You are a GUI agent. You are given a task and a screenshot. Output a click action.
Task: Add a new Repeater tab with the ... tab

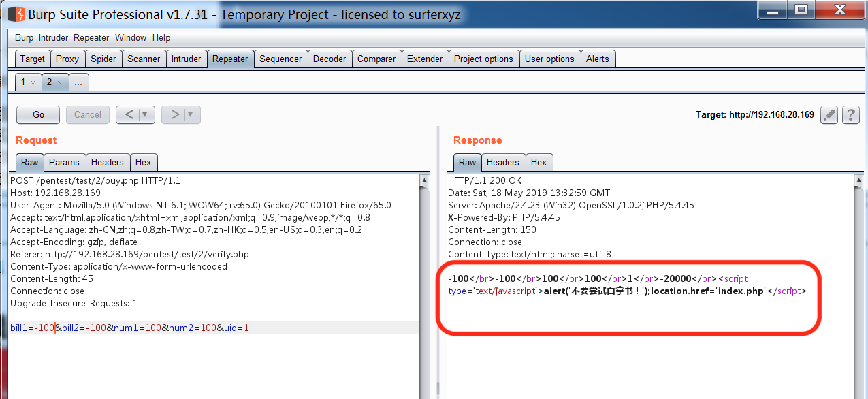(79, 82)
